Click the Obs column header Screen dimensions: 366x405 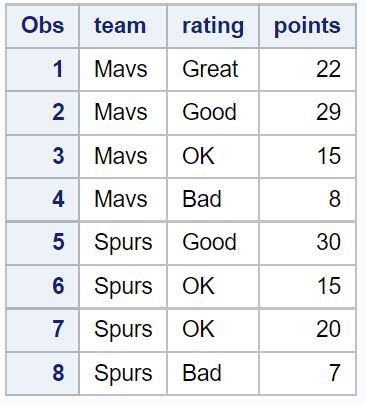(42, 26)
